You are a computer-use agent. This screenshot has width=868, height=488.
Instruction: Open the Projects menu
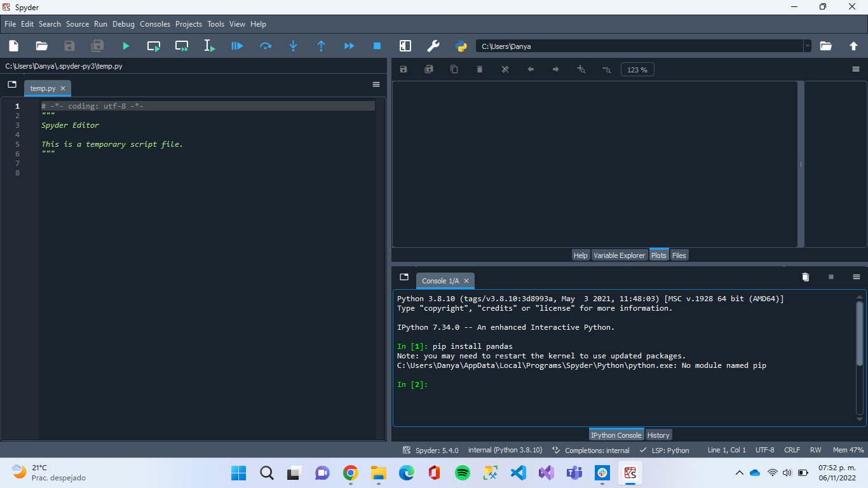pos(189,24)
